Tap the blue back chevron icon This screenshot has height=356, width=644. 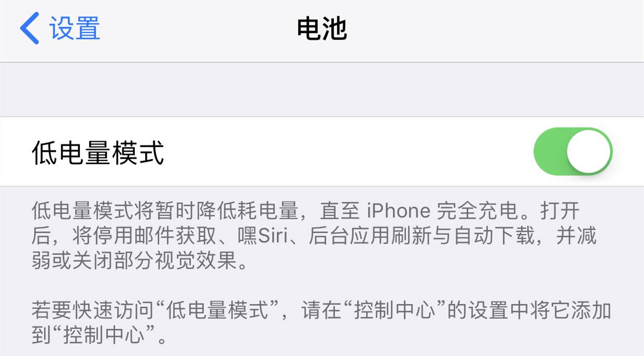[30, 29]
